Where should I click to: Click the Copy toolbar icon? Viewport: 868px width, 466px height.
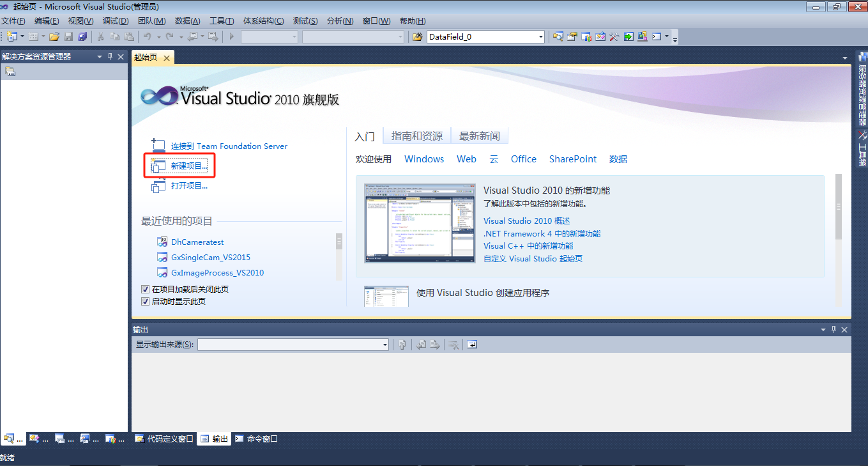click(x=114, y=36)
